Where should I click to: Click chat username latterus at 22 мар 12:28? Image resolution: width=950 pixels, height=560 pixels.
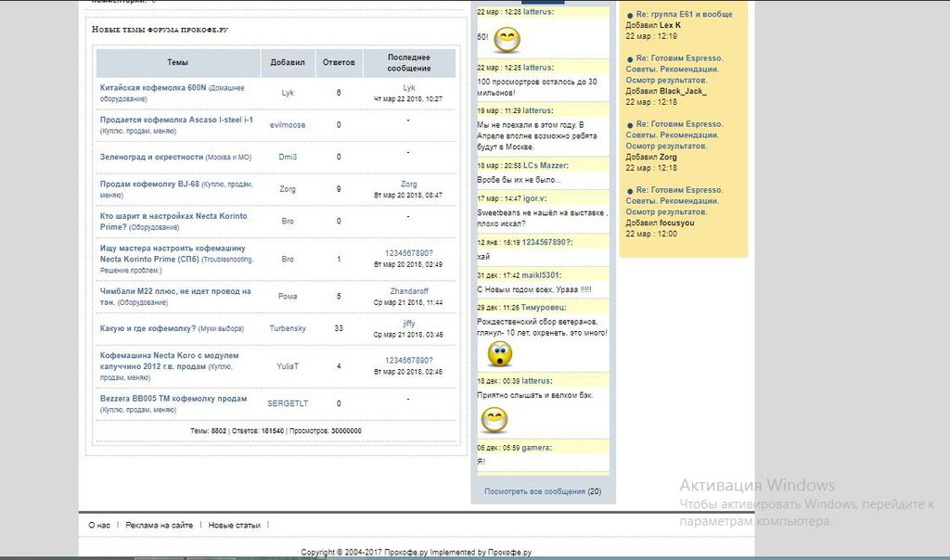click(x=538, y=11)
